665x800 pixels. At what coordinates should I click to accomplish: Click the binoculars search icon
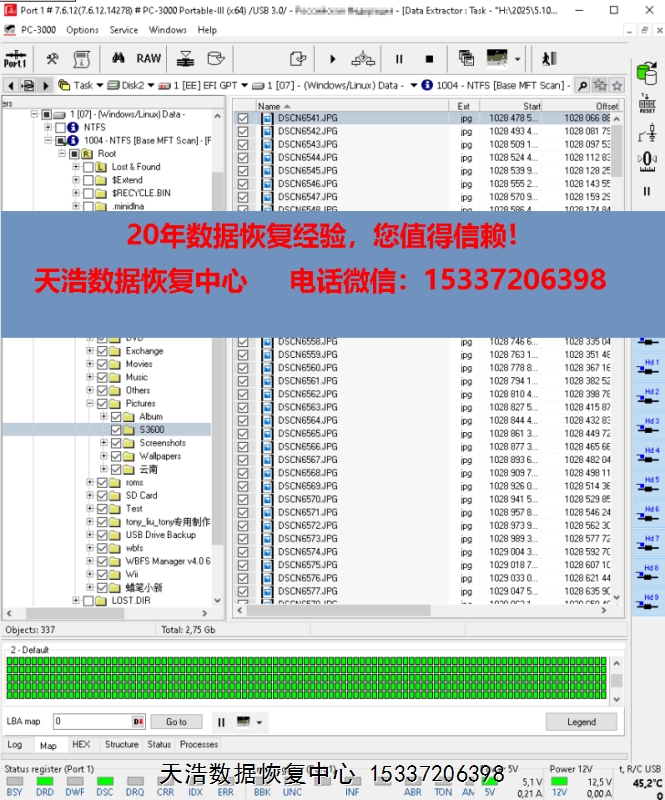click(118, 59)
